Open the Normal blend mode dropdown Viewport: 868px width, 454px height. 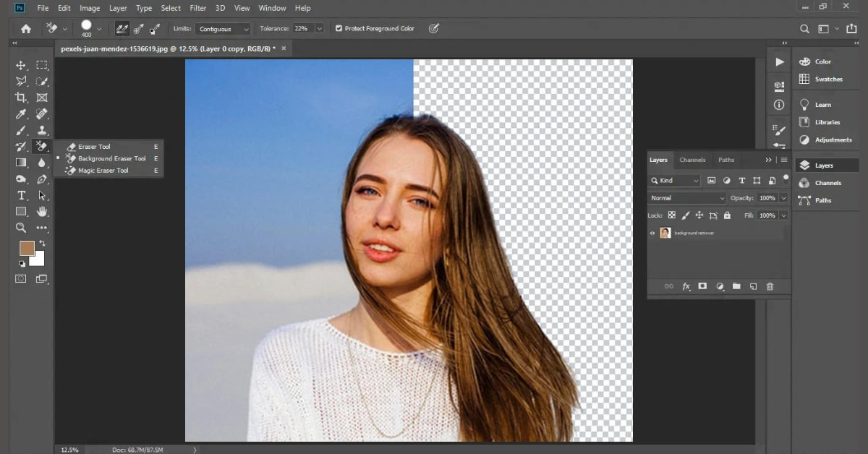point(687,198)
